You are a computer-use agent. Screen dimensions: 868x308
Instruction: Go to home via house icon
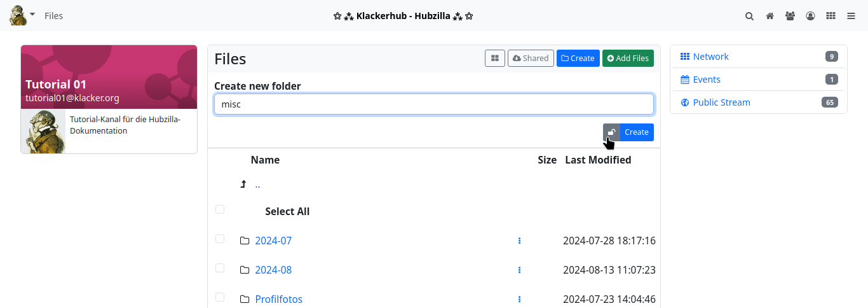coord(770,16)
